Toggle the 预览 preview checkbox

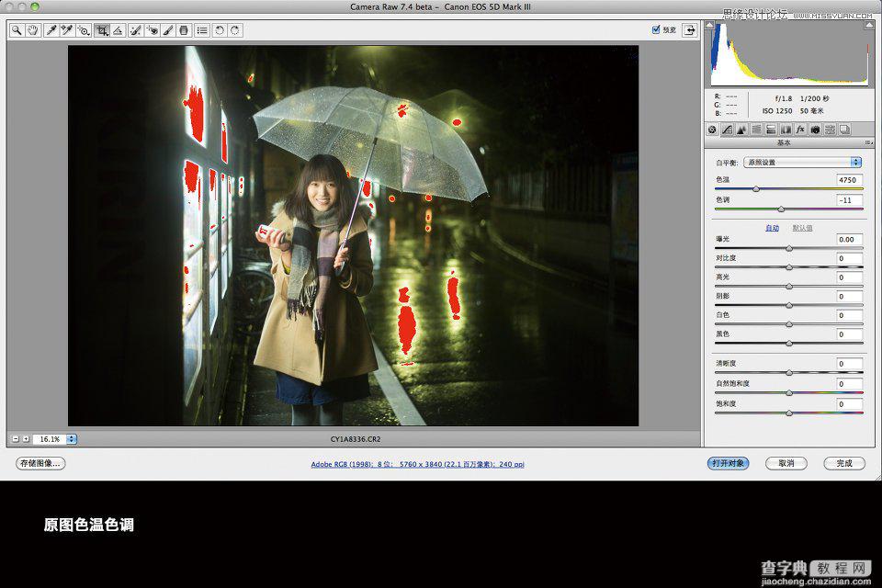[655, 29]
